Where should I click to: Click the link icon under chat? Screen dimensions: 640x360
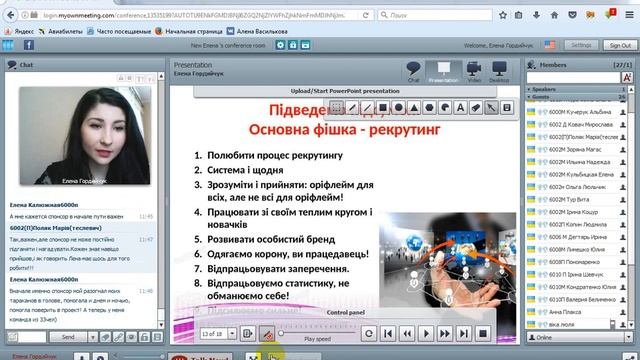tap(118, 337)
